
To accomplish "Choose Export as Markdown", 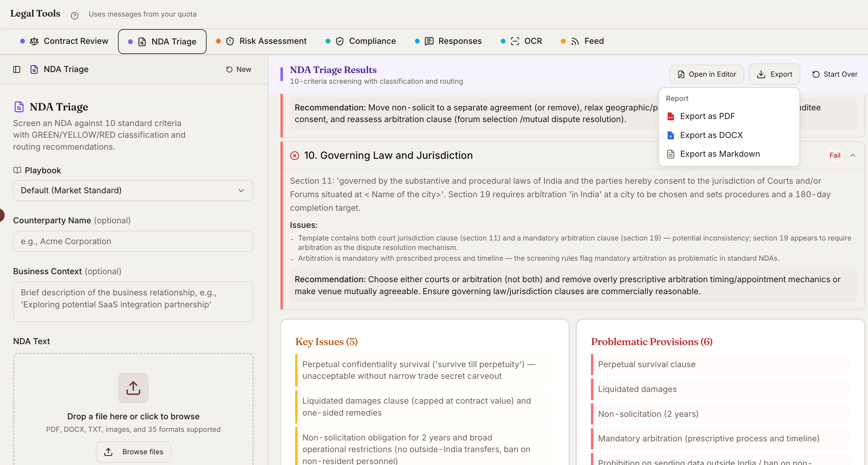I will (x=729, y=154).
